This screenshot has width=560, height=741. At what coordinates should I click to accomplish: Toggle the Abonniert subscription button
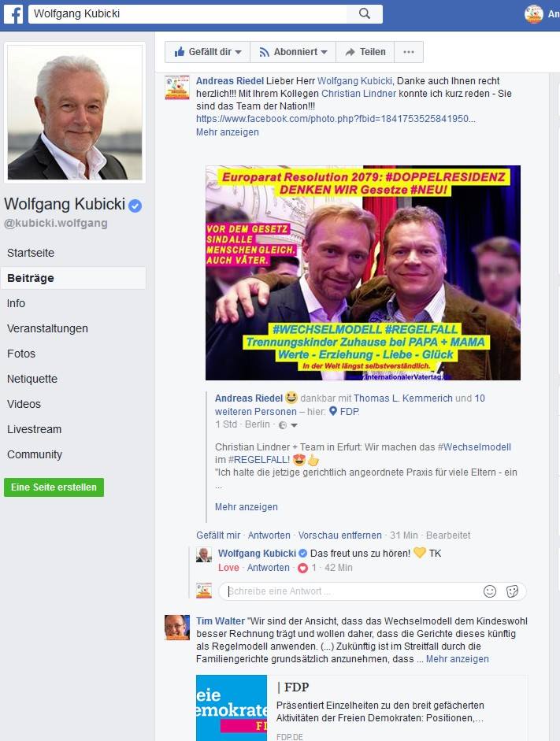(293, 52)
